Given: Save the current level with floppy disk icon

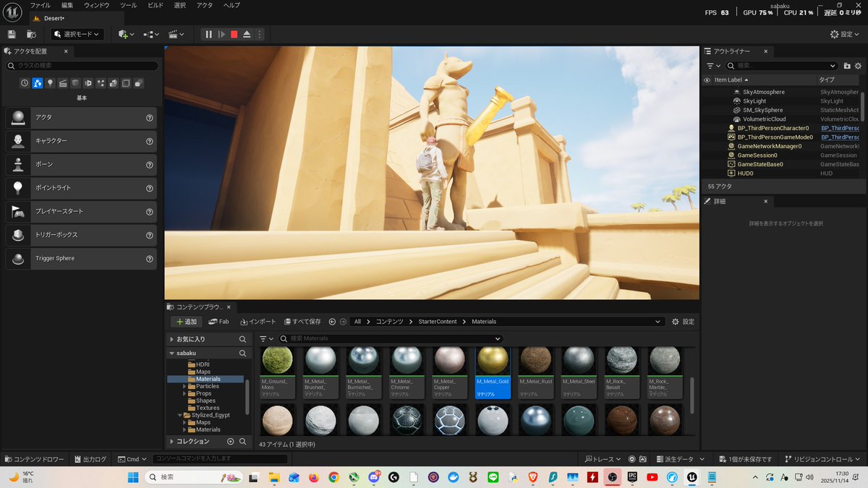Looking at the screenshot, I should [x=11, y=33].
